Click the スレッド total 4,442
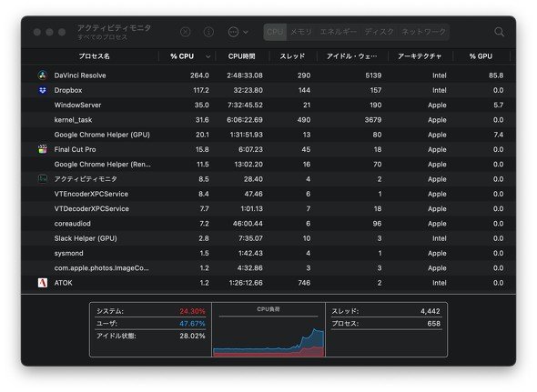The width and height of the screenshot is (537, 392). pos(431,311)
